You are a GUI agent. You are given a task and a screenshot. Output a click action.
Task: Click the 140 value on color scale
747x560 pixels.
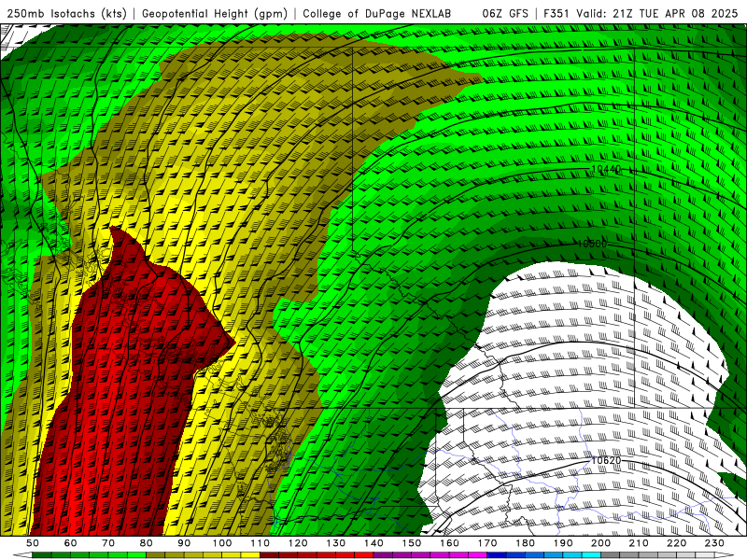tap(374, 543)
